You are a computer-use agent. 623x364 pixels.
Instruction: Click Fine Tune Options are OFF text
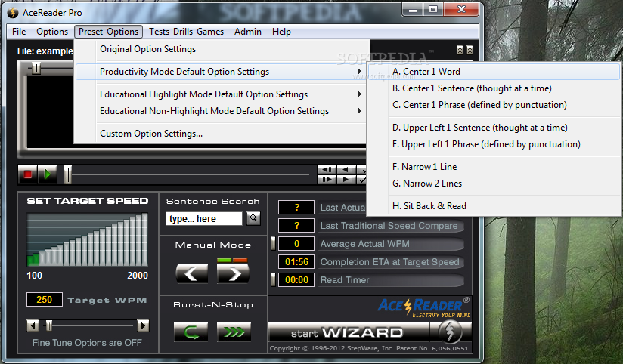click(x=87, y=343)
